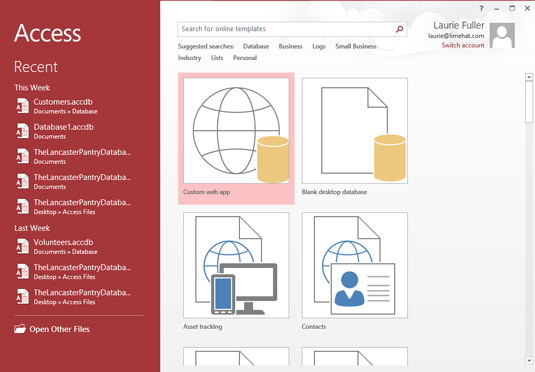The width and height of the screenshot is (535, 372).
Task: Search suggested term Lists
Action: (217, 58)
